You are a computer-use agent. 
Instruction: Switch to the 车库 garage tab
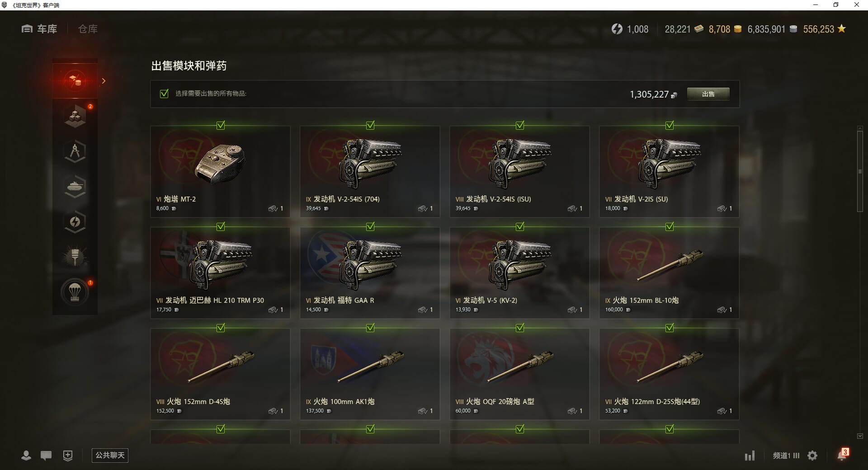coord(39,29)
